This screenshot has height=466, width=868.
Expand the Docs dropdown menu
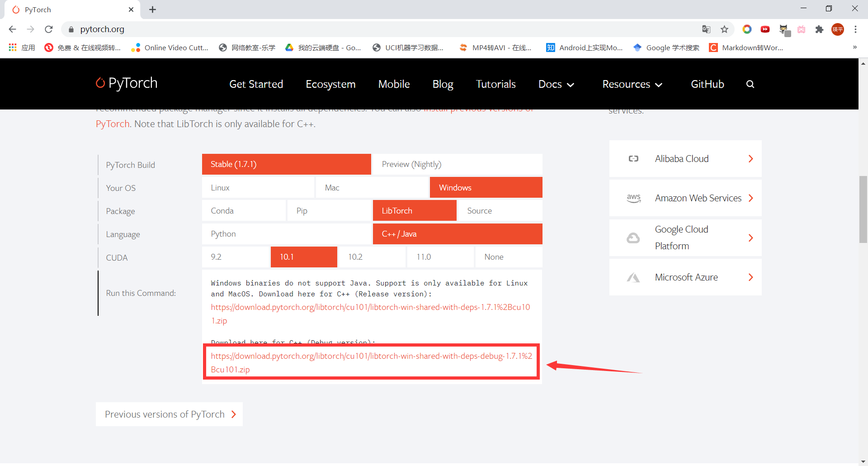(556, 84)
